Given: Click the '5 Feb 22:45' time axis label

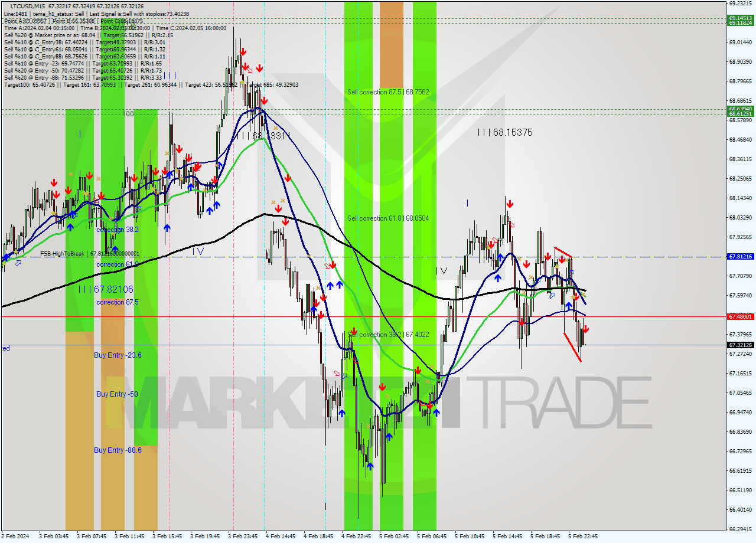Looking at the screenshot, I should point(583,537).
